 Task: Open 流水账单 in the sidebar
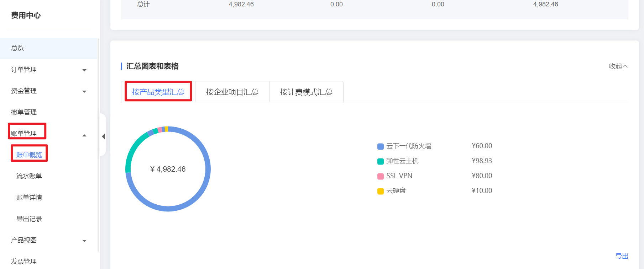29,176
